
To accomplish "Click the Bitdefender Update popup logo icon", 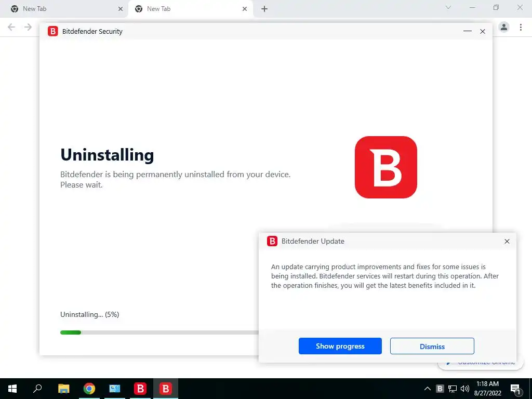I will pyautogui.click(x=272, y=241).
